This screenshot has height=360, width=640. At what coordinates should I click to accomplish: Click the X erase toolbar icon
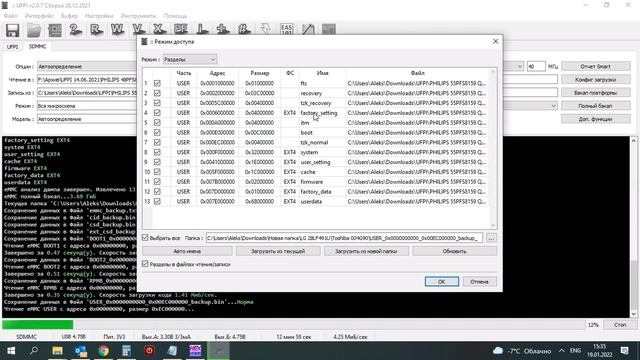point(160,29)
